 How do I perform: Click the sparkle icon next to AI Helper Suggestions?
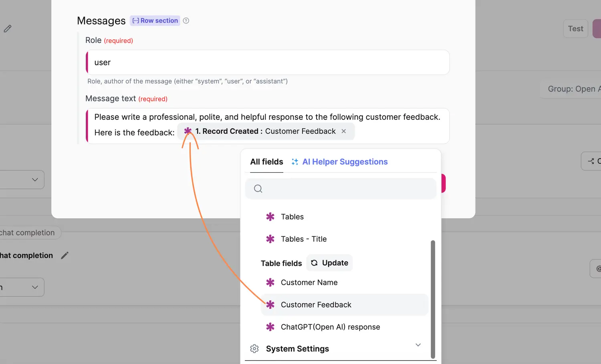(294, 161)
